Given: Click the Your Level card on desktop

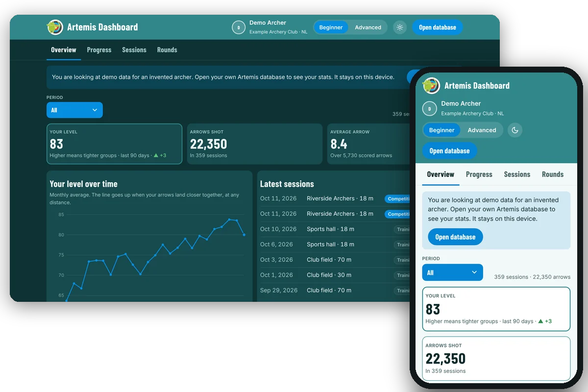Looking at the screenshot, I should pyautogui.click(x=114, y=144).
